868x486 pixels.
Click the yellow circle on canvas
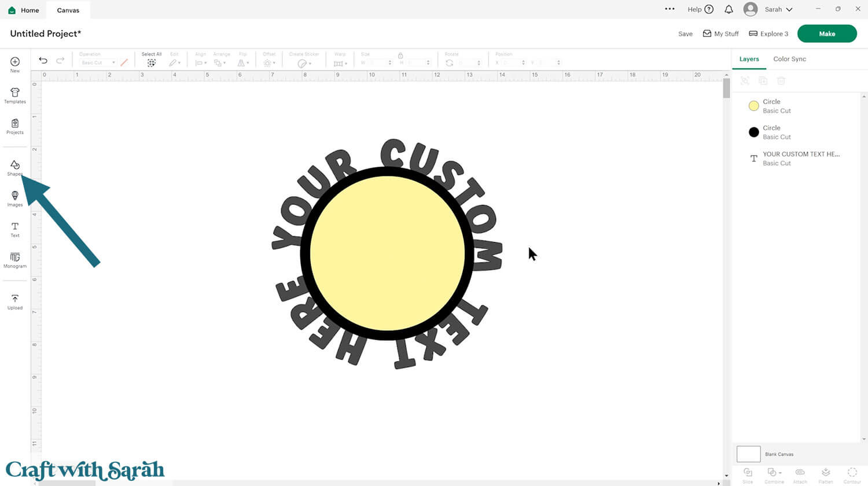pos(388,253)
